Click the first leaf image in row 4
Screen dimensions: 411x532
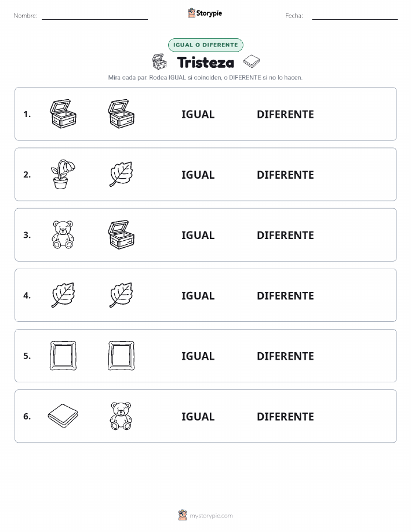63,295
